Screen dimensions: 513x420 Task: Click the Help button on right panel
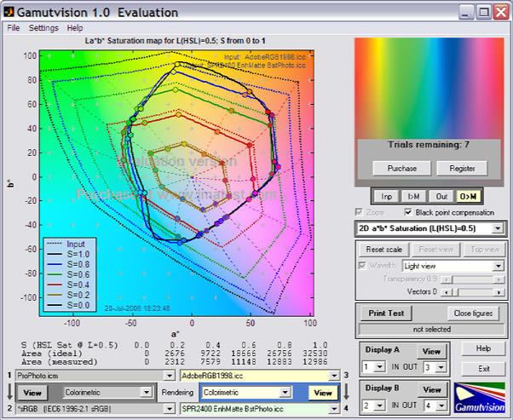[483, 348]
